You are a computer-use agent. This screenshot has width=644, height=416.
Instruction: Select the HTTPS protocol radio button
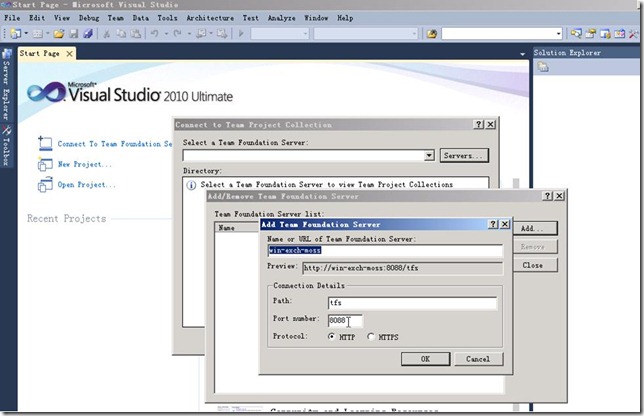coord(371,336)
